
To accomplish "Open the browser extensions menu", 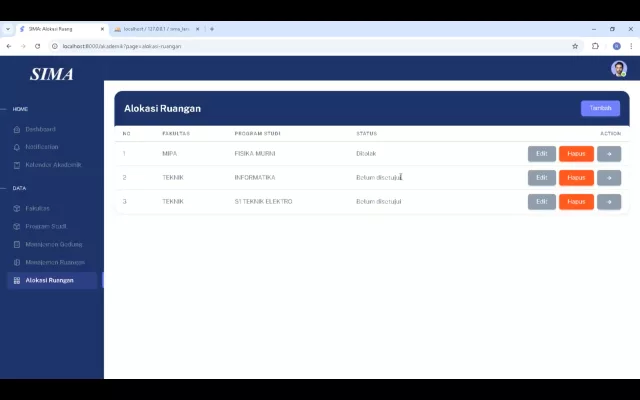I will click(x=595, y=46).
